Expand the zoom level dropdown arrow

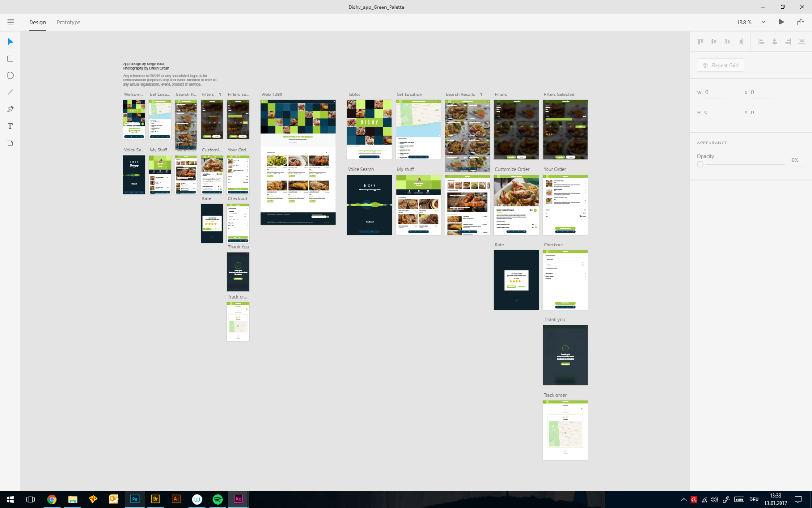(763, 22)
